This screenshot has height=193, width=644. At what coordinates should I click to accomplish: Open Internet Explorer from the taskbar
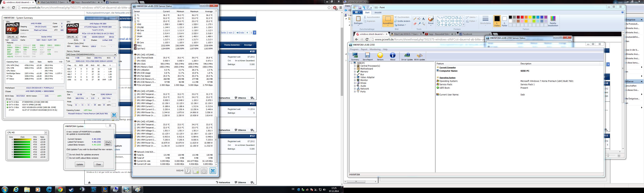click(16, 189)
